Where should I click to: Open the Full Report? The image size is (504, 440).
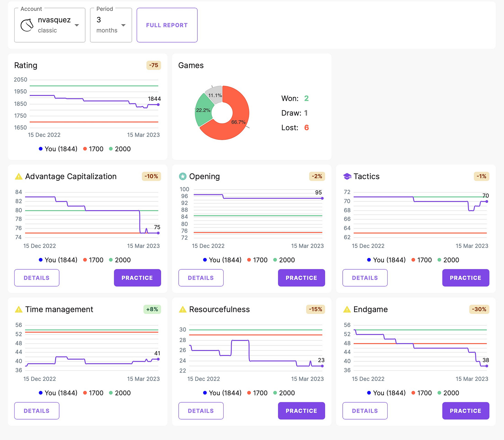click(x=167, y=25)
